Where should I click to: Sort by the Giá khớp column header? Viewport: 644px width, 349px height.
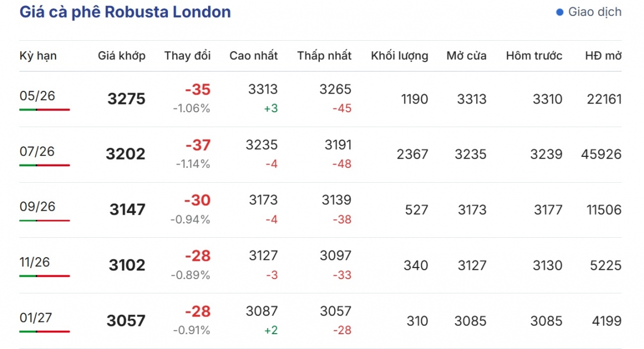pos(122,56)
